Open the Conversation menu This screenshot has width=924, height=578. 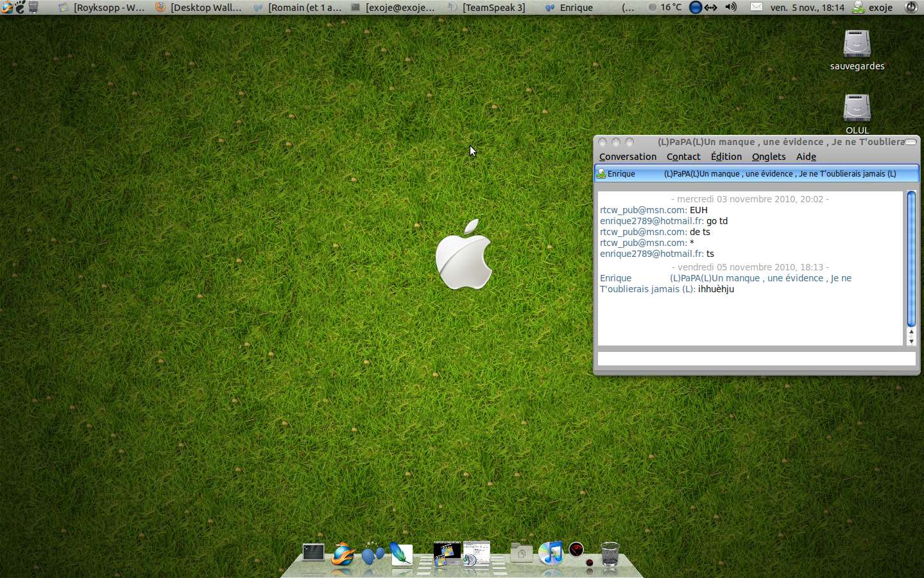[628, 157]
